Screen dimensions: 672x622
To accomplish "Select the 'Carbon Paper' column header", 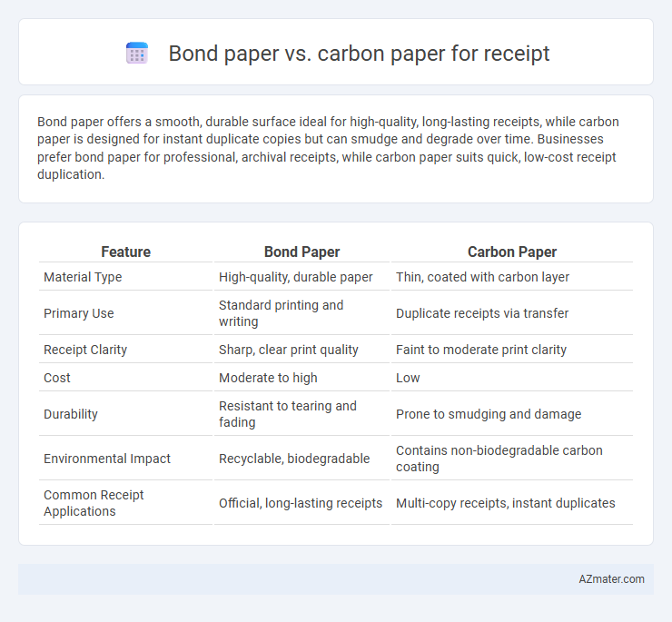I will click(x=511, y=252).
